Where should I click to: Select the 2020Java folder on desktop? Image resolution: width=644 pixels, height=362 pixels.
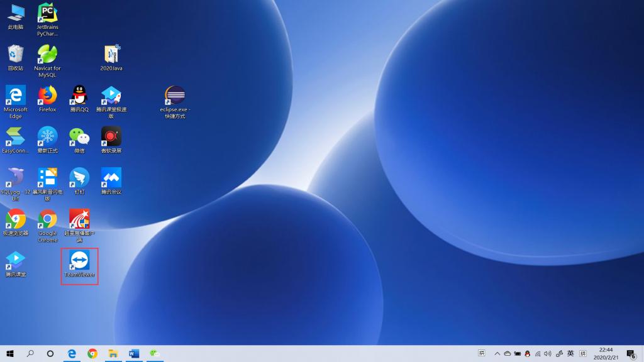coord(111,55)
